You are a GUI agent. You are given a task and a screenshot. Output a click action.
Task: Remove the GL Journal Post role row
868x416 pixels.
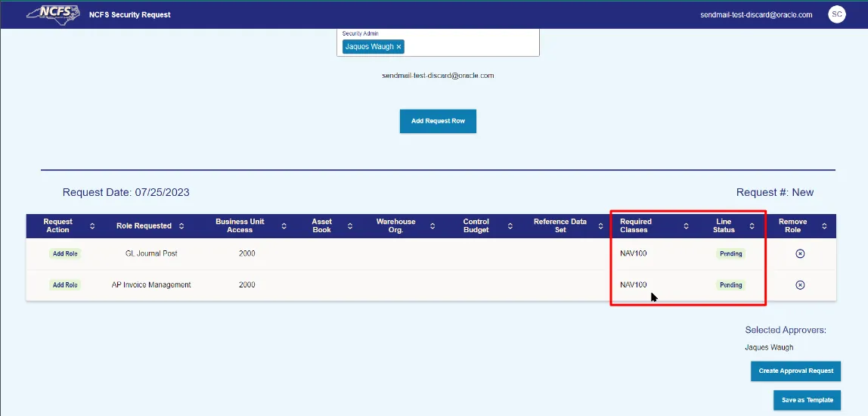[800, 253]
